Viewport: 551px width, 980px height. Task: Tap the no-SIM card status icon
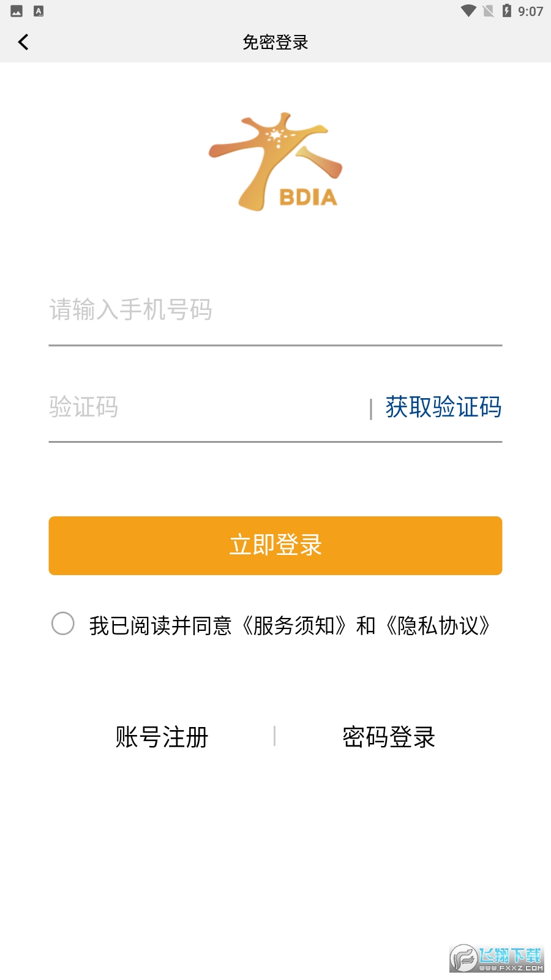coord(488,11)
